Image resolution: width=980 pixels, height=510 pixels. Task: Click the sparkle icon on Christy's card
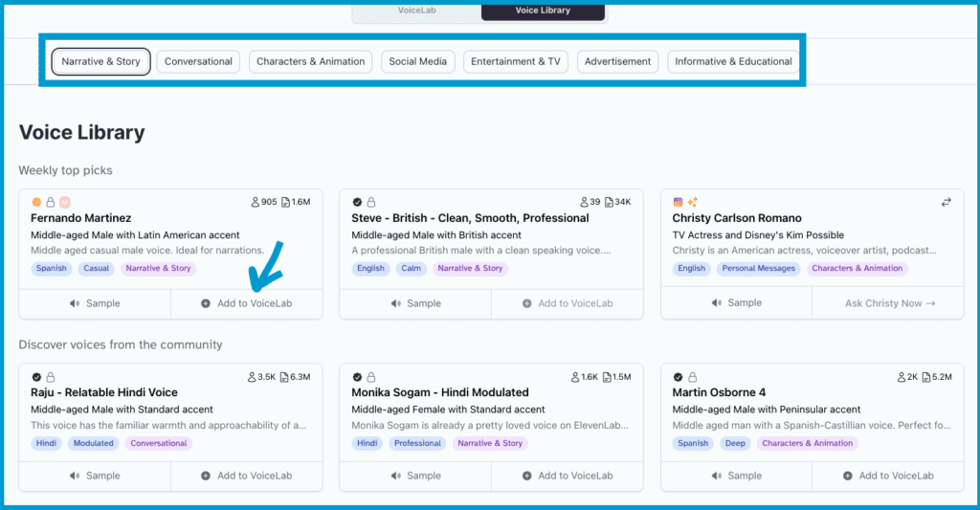tap(692, 202)
